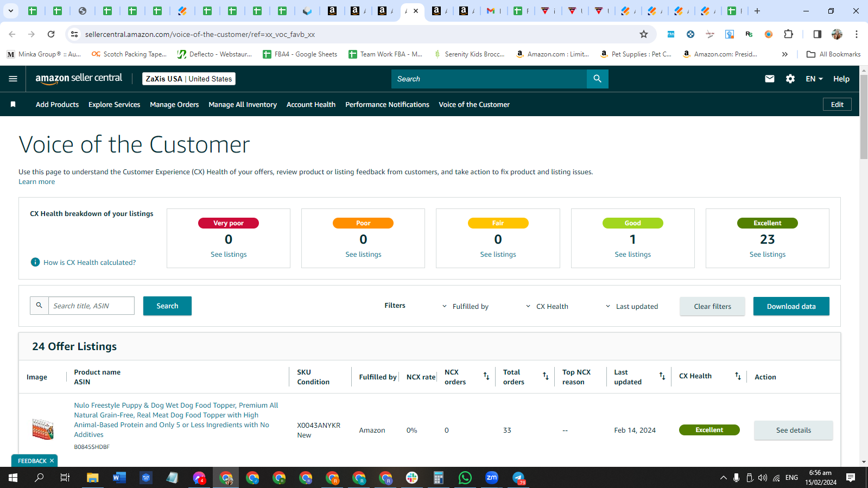Click the Clear filters button
Screen dimensions: 868x488
pyautogui.click(x=712, y=306)
